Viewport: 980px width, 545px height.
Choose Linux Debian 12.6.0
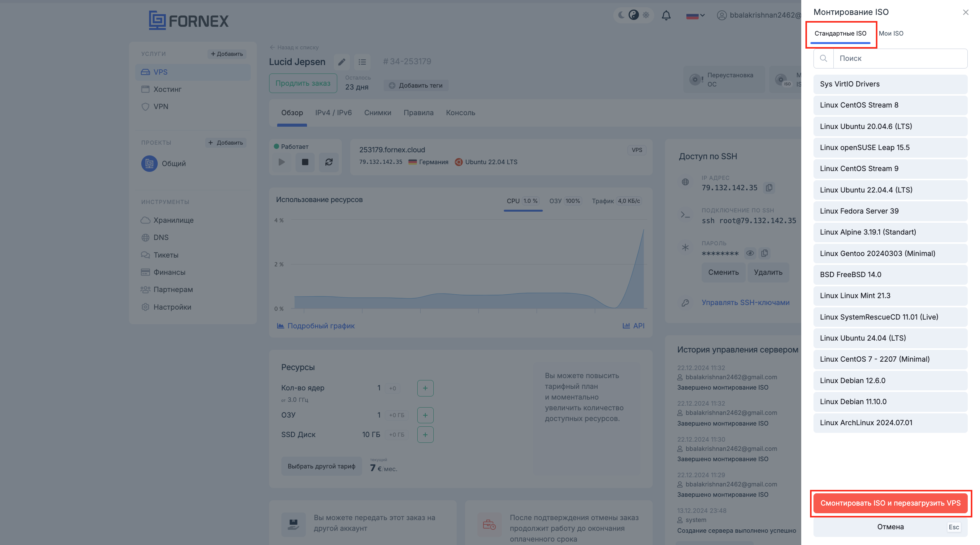[890, 380]
